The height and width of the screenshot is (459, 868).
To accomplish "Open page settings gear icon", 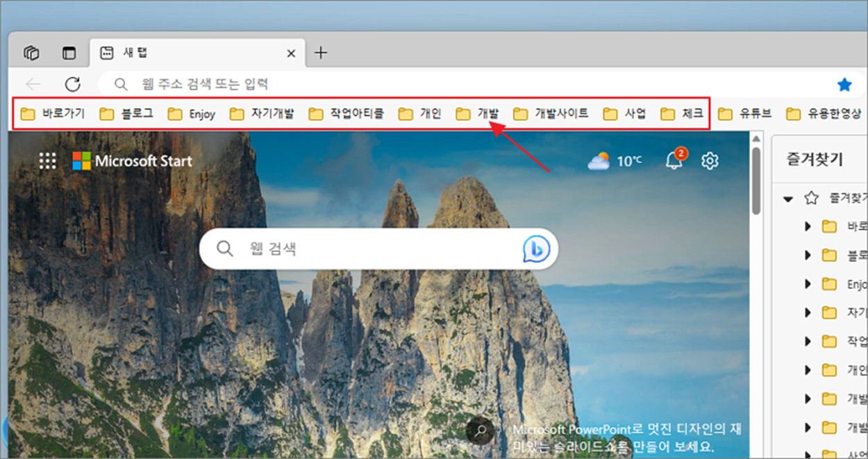I will pos(709,161).
